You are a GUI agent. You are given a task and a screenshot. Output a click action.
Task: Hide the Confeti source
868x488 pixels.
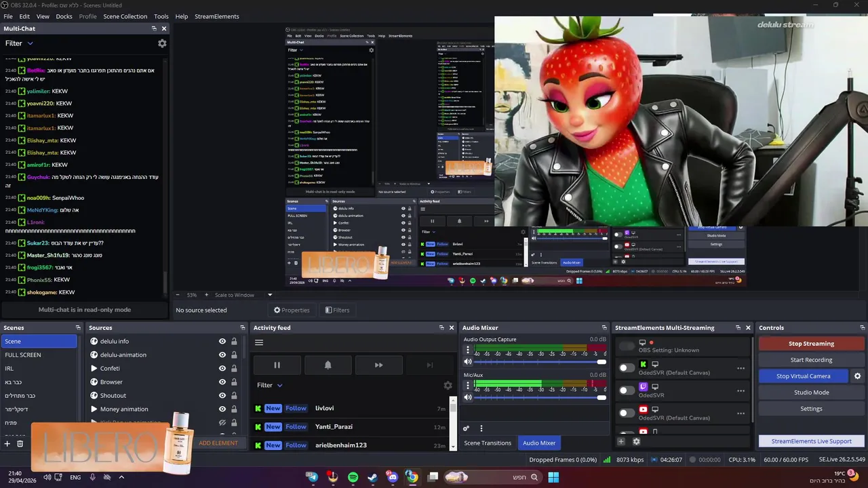222,369
